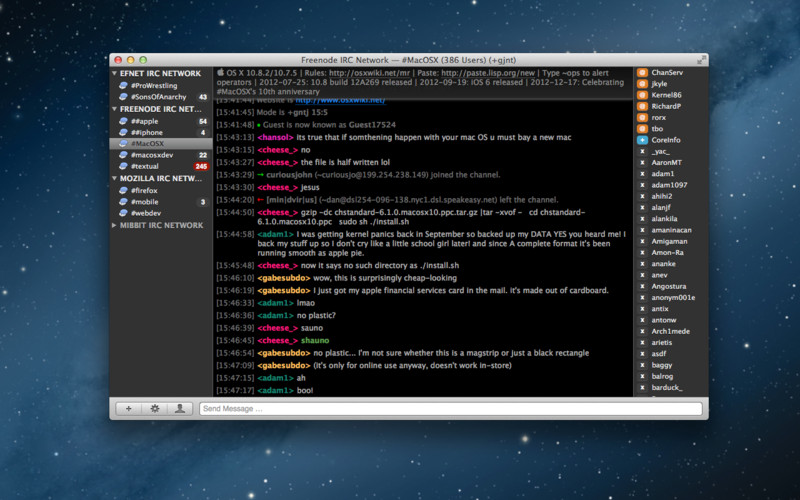Screen dimensions: 800x500
Task: Click the #SonsOfAnarchy channel bubble icon
Action: (123, 96)
